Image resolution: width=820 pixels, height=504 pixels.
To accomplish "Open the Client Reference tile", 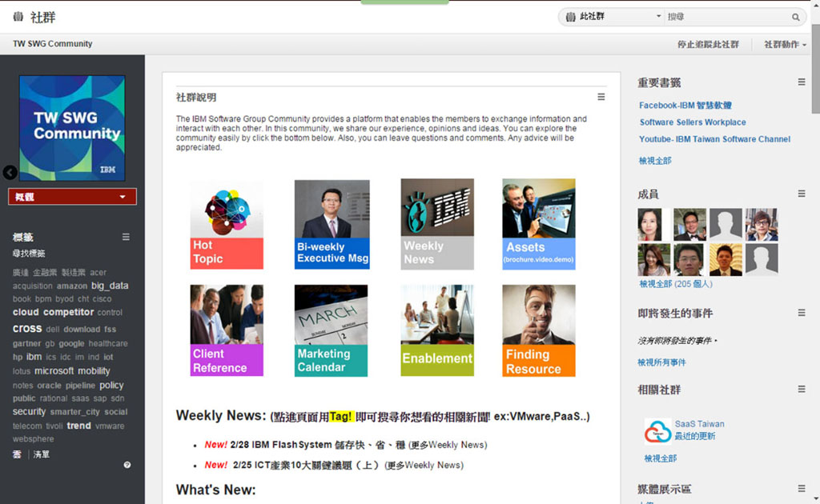I will pyautogui.click(x=227, y=330).
